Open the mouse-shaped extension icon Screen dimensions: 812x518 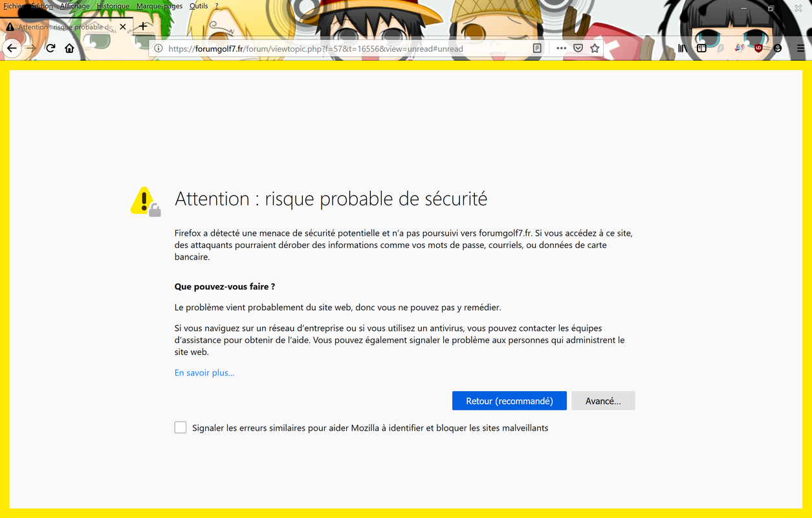(x=739, y=49)
